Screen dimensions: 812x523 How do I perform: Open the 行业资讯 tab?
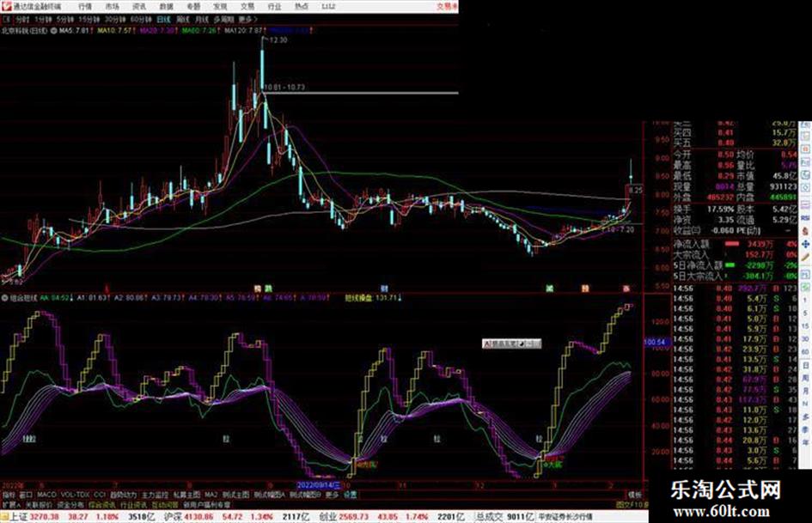(133, 504)
